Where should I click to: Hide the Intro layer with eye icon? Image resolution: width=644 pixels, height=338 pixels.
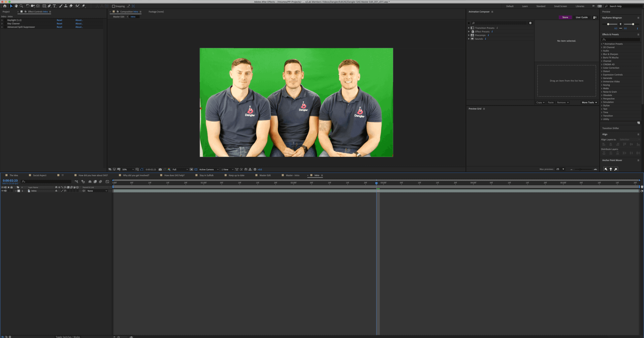coord(3,191)
